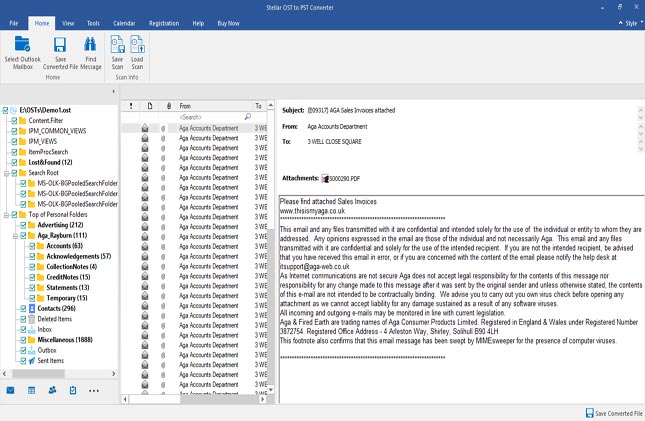
Task: Click the Outbox folder icon in tree
Action: point(32,350)
